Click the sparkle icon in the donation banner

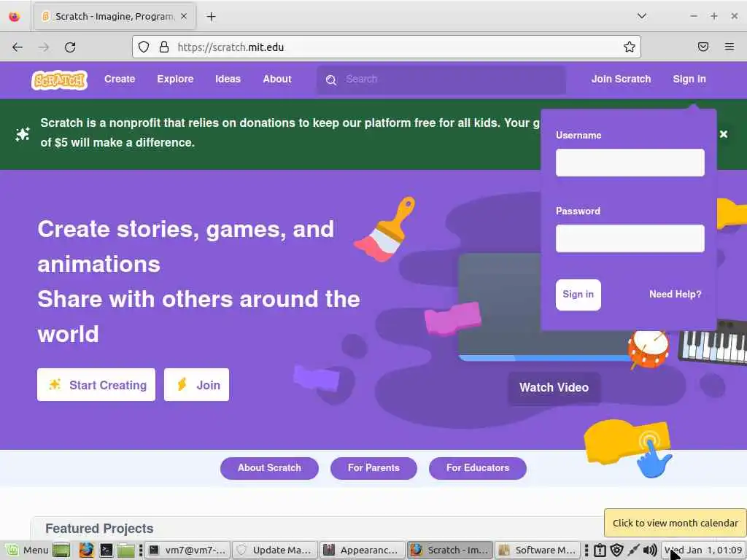(x=23, y=134)
